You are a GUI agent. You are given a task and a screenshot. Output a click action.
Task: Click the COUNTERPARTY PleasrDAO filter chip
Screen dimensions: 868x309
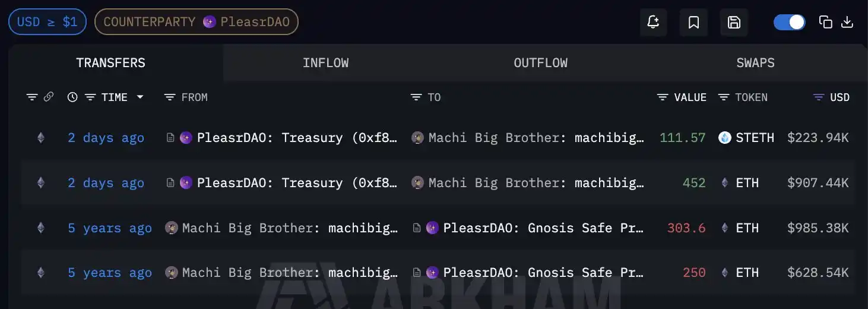197,22
